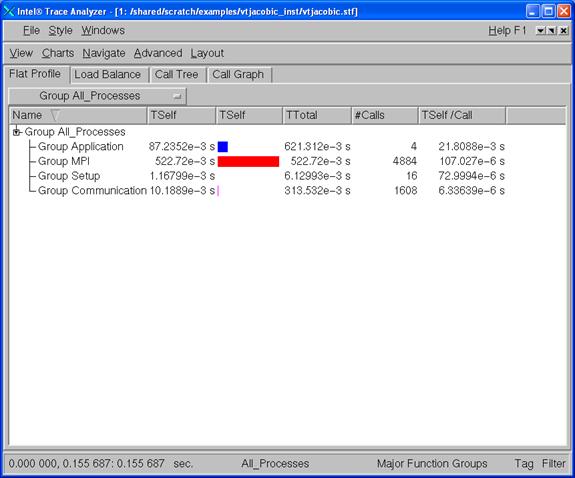The width and height of the screenshot is (575, 478).
Task: Click TSelf value 87.2352e-3 s
Action: pos(182,147)
